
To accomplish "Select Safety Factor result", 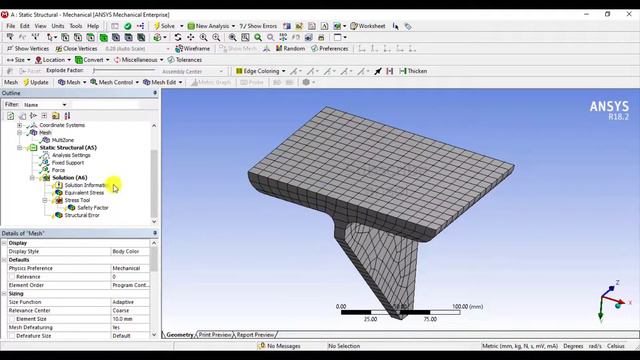I will coord(93,207).
